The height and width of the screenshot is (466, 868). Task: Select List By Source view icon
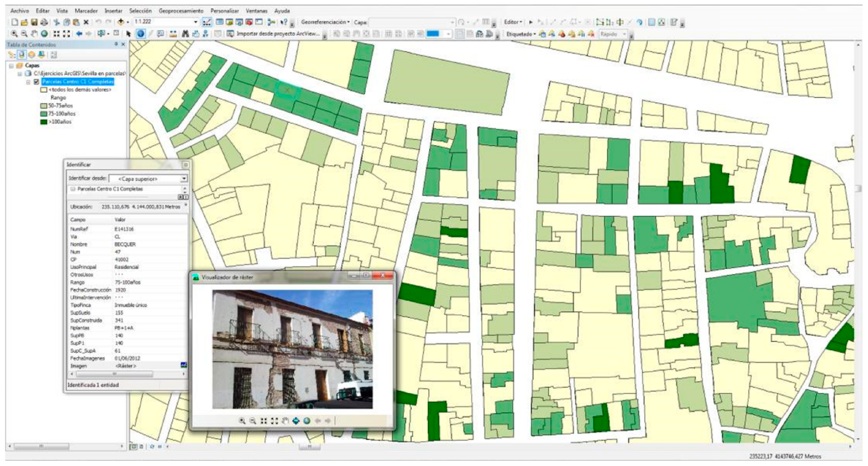pos(22,55)
